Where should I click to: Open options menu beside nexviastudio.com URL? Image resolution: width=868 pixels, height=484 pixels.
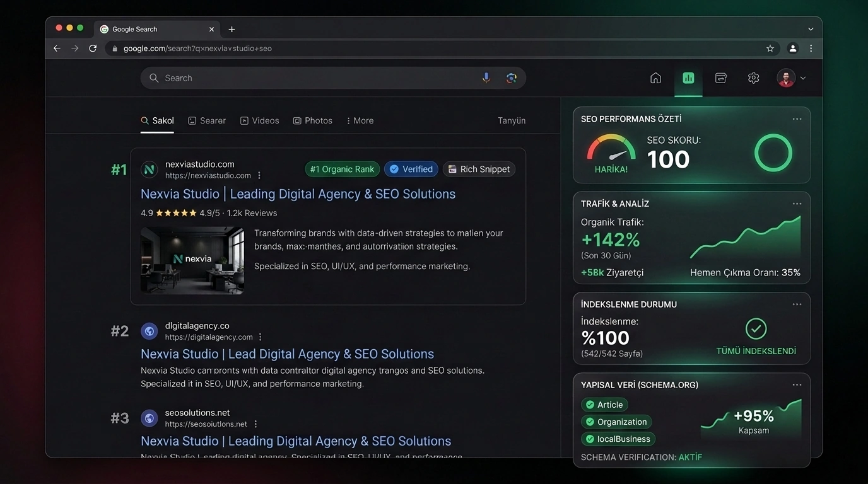[259, 176]
